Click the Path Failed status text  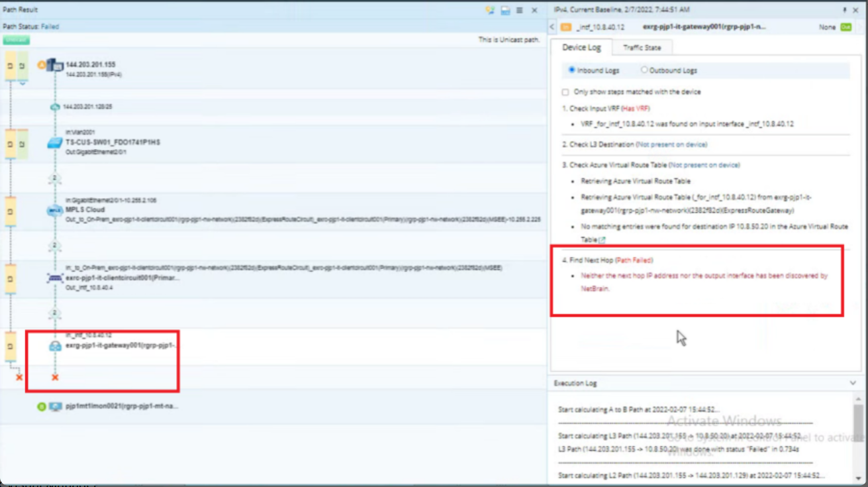[x=634, y=260]
